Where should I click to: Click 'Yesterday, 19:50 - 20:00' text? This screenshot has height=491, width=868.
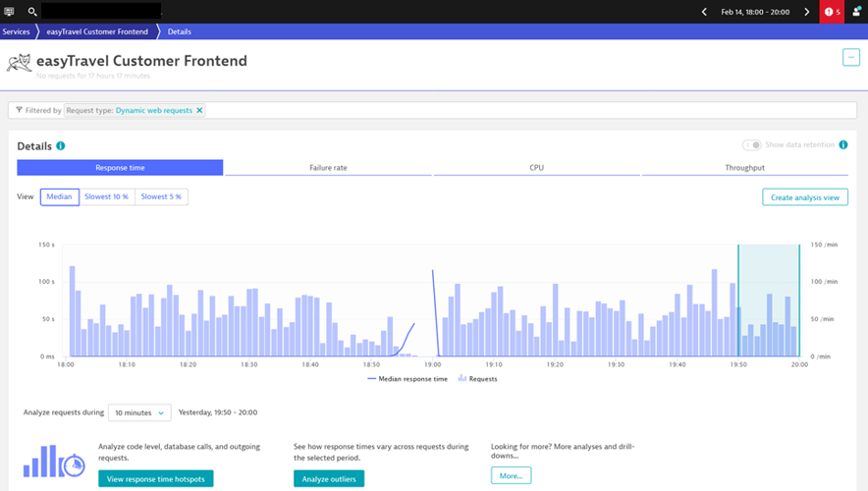pos(218,412)
